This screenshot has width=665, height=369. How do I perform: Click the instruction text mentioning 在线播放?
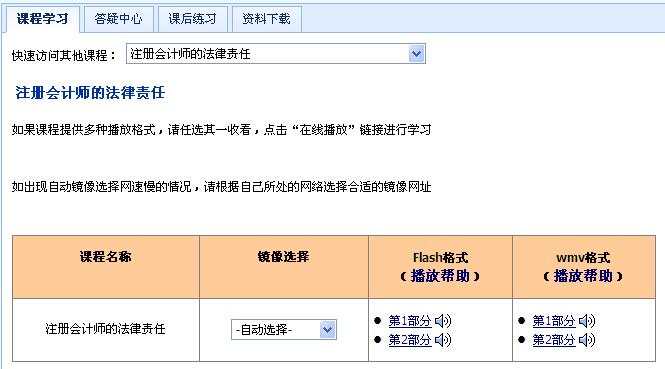(x=221, y=129)
